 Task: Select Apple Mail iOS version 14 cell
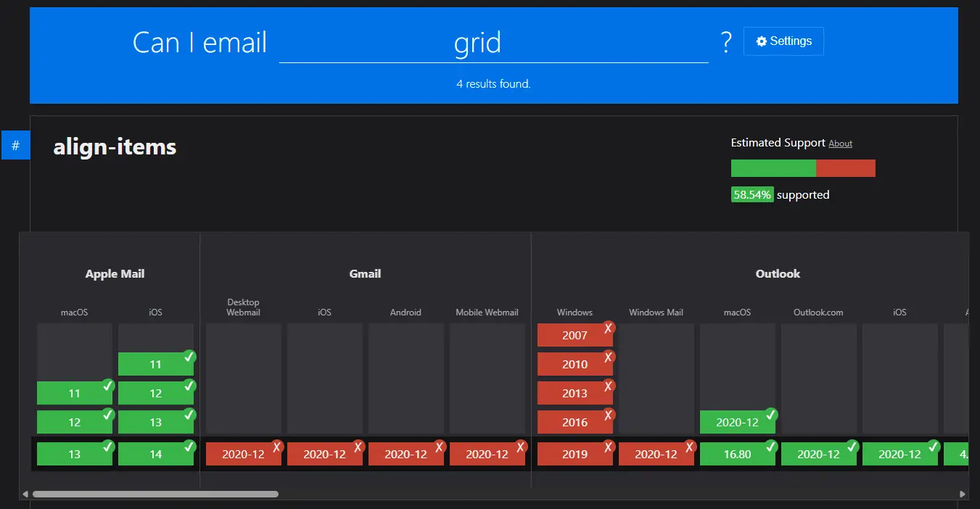pos(156,454)
